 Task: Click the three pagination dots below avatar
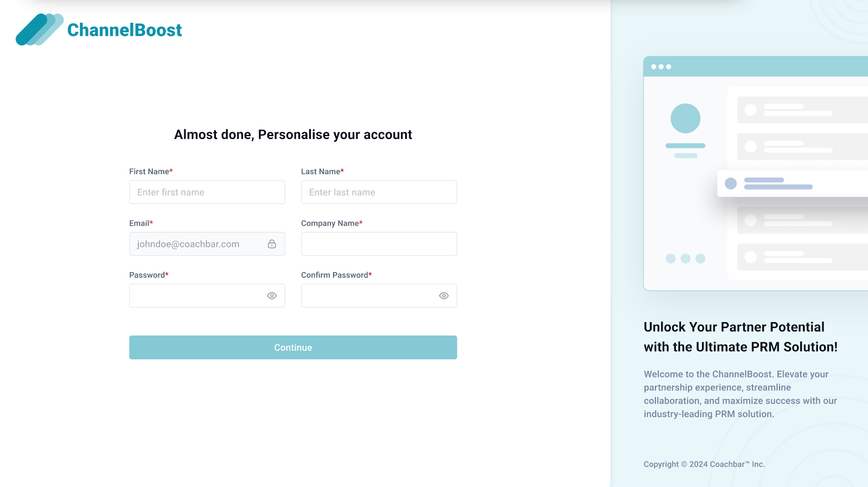coord(685,259)
